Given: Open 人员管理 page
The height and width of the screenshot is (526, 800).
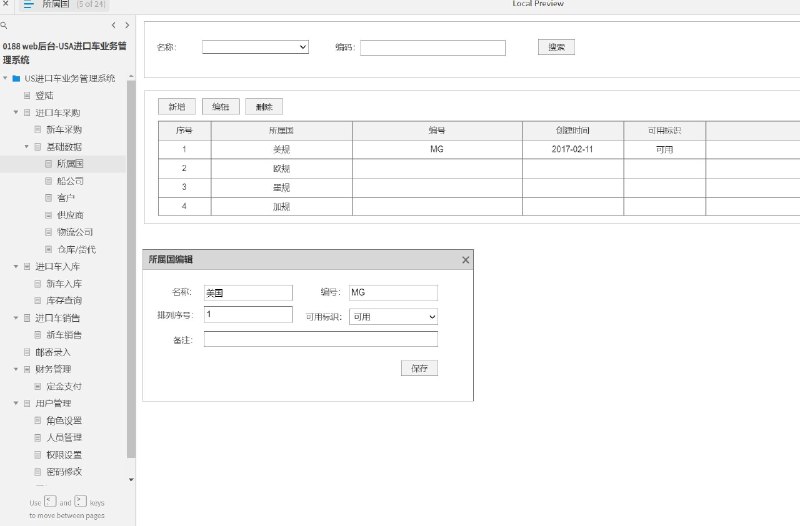Looking at the screenshot, I should [64, 437].
